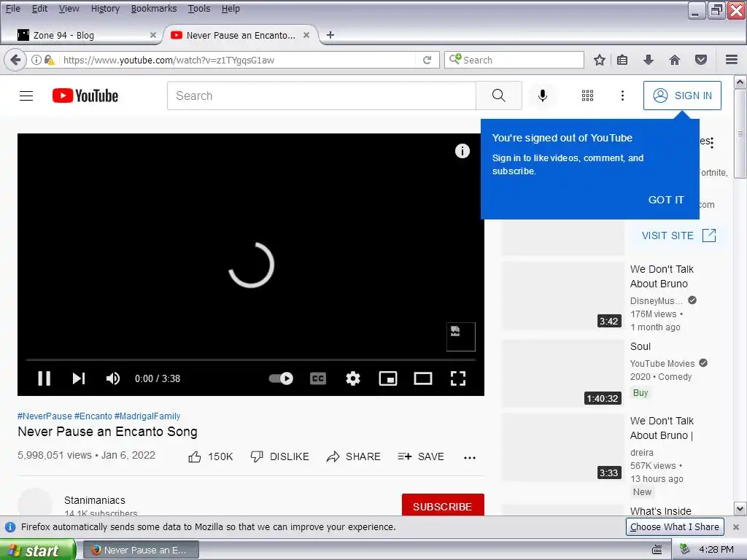Image resolution: width=747 pixels, height=560 pixels.
Task: Open the Bookmarks menu
Action: pyautogui.click(x=154, y=9)
